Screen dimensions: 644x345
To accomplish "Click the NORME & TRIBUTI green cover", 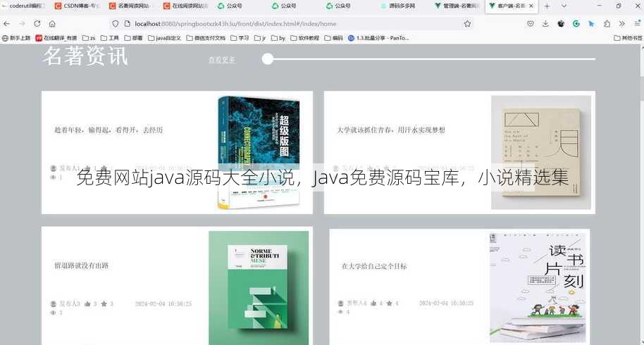I will point(259,288).
